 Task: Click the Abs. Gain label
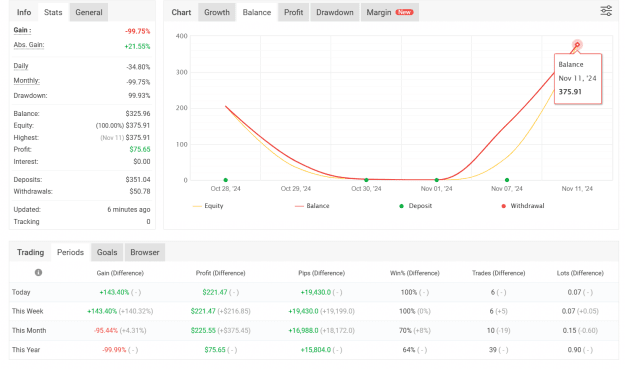(29, 45)
